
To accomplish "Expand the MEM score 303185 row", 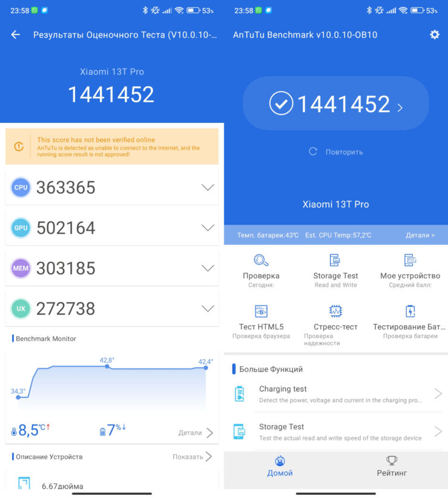I will 208,268.
